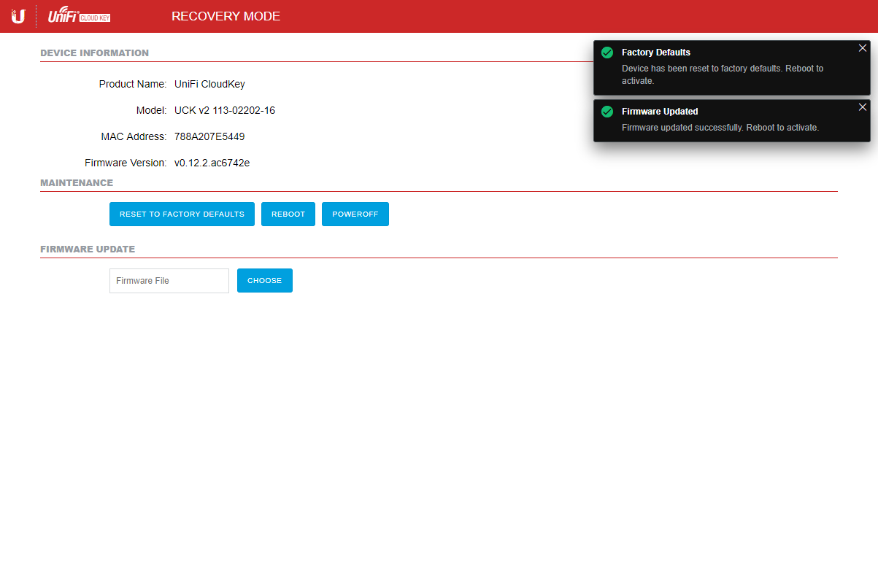Screen dimensions: 878x588
Task: Click the Maintenance section heading
Action: pos(77,183)
